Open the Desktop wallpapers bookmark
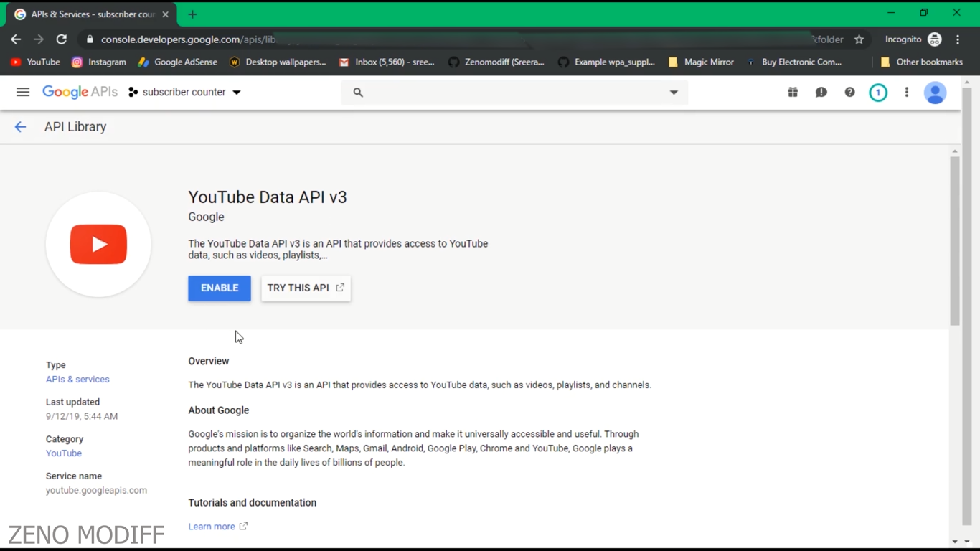The height and width of the screenshot is (551, 980). 277,62
